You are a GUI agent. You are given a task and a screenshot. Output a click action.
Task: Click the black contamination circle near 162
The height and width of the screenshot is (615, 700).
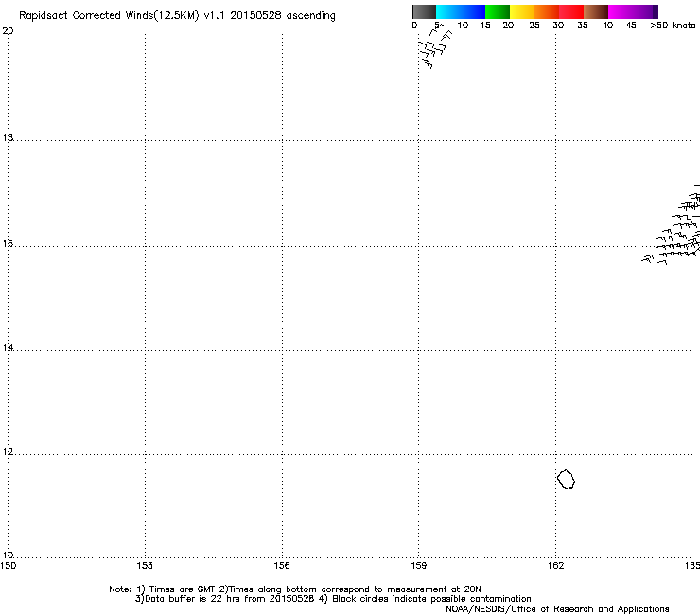(566, 479)
